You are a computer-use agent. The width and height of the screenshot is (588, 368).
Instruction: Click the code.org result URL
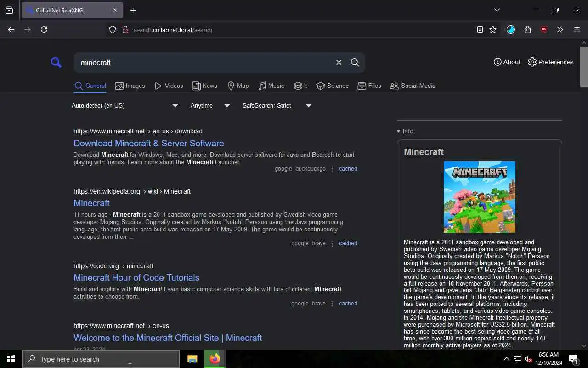(x=113, y=266)
